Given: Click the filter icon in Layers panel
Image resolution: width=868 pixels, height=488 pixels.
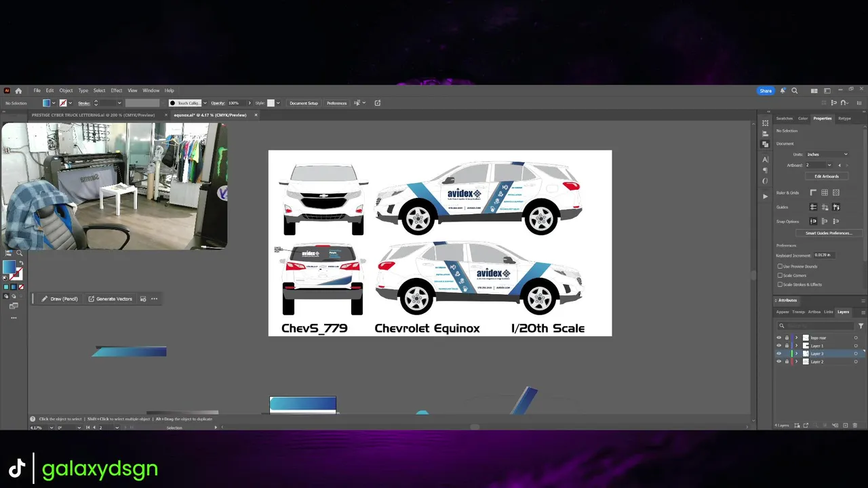Looking at the screenshot, I should (x=861, y=326).
